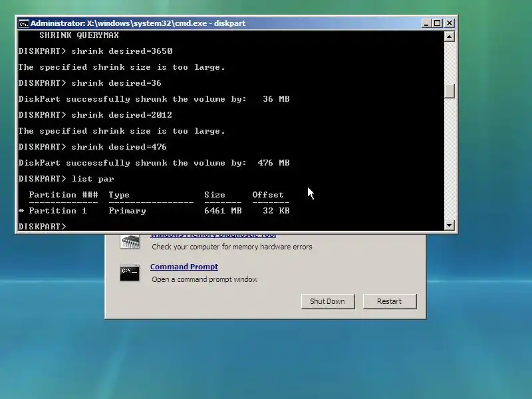532x399 pixels.
Task: Click the '476 MB' shrink result message
Action: coord(154,163)
